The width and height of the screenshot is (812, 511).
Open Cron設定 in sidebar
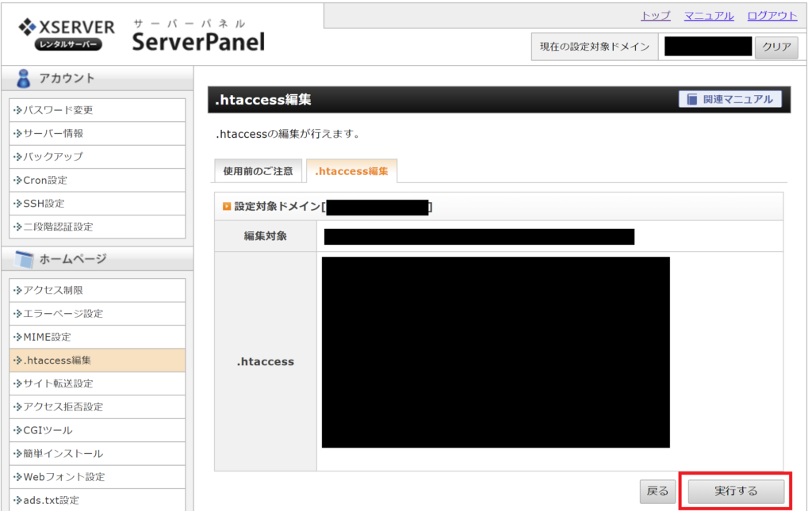coord(98,180)
